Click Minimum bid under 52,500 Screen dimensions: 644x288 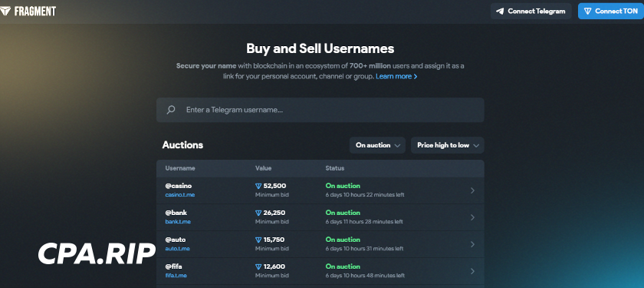pos(272,194)
